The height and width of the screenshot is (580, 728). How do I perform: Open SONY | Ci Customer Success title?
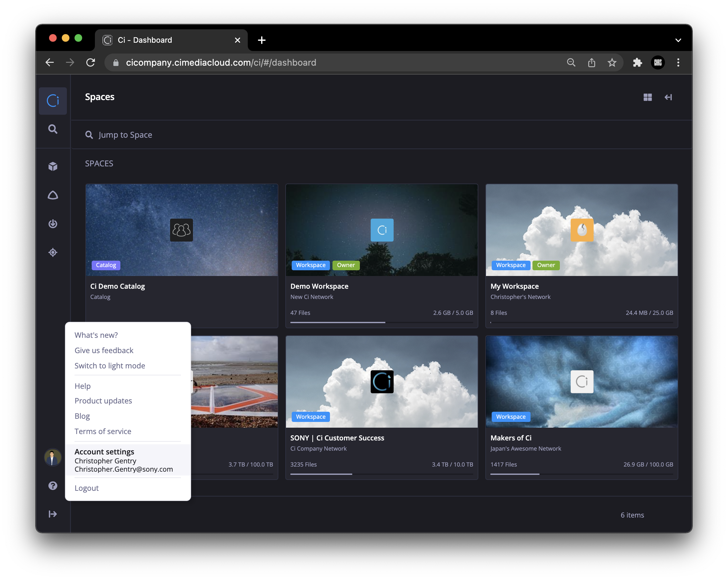point(337,438)
